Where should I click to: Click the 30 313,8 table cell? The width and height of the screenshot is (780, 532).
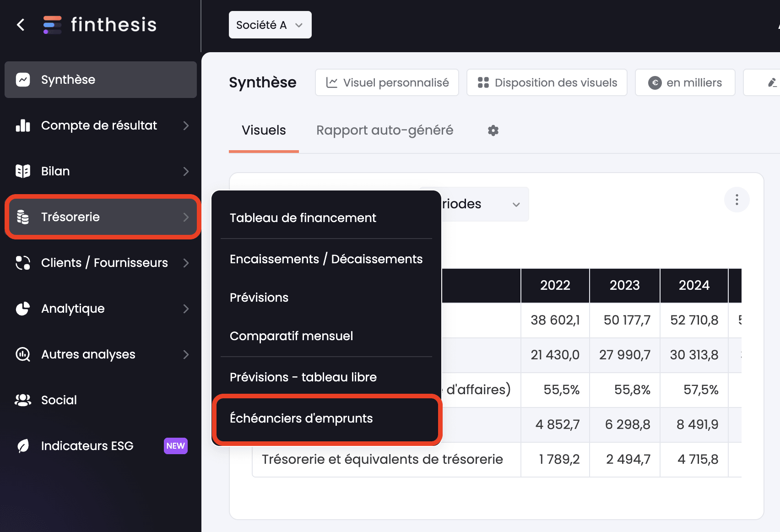click(694, 355)
